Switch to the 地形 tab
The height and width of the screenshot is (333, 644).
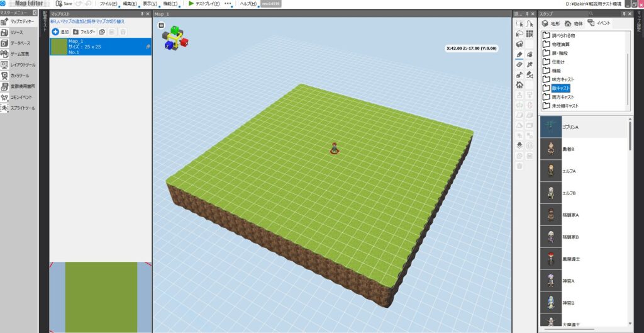(x=551, y=23)
